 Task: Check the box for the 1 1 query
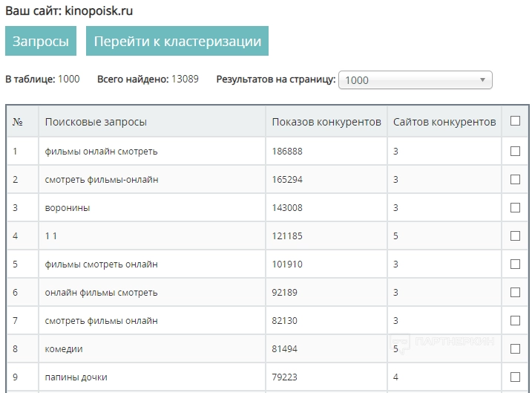515,236
